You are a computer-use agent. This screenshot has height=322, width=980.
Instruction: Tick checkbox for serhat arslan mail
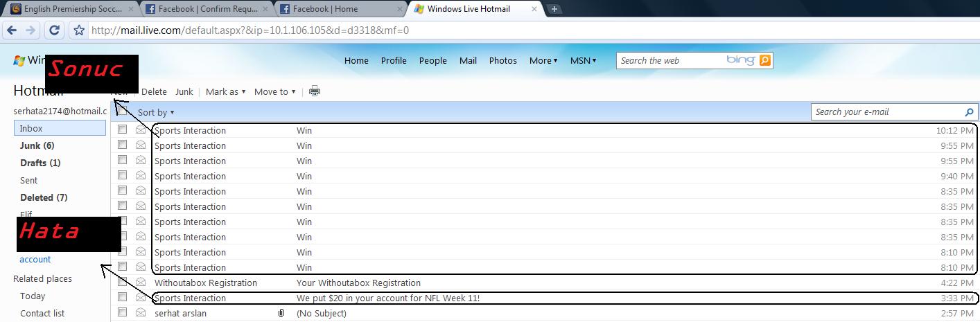click(x=122, y=312)
